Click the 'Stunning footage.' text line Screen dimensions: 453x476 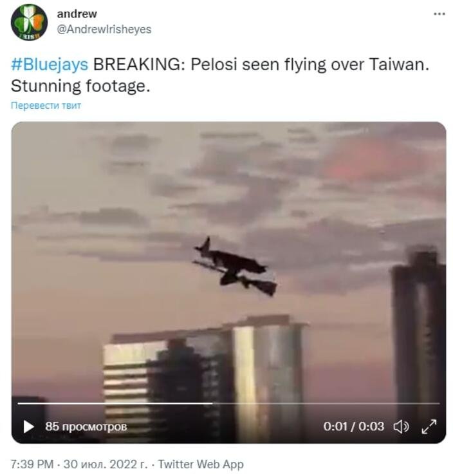(x=80, y=86)
